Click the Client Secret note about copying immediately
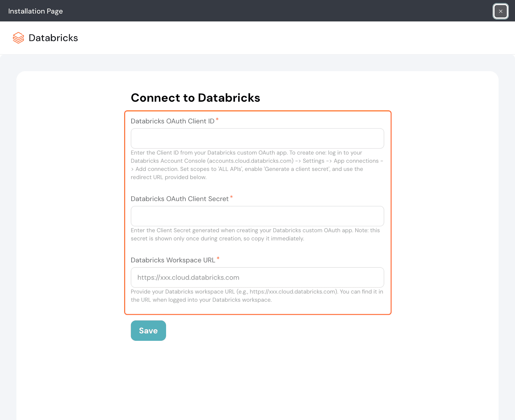This screenshot has width=515, height=420. 217,238
